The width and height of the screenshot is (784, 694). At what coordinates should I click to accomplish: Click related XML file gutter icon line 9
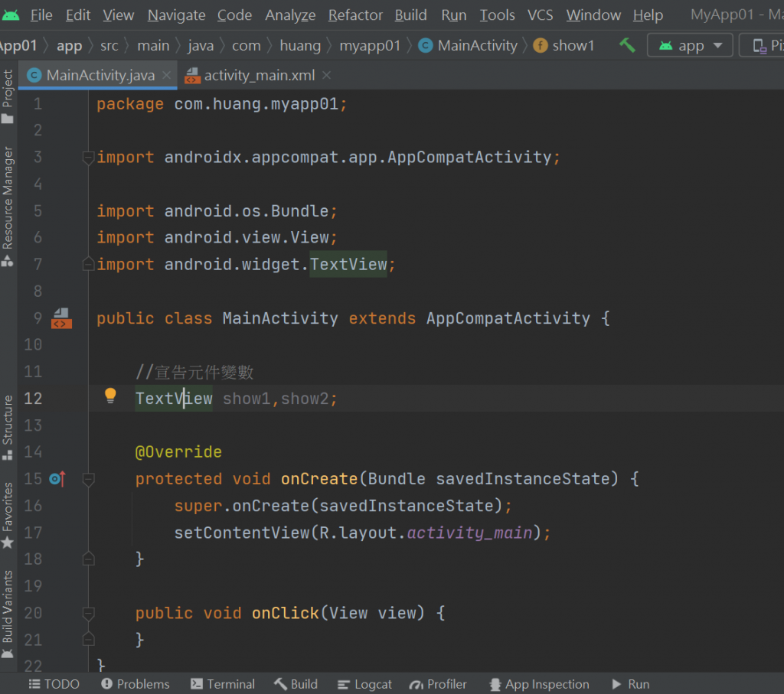(x=61, y=318)
